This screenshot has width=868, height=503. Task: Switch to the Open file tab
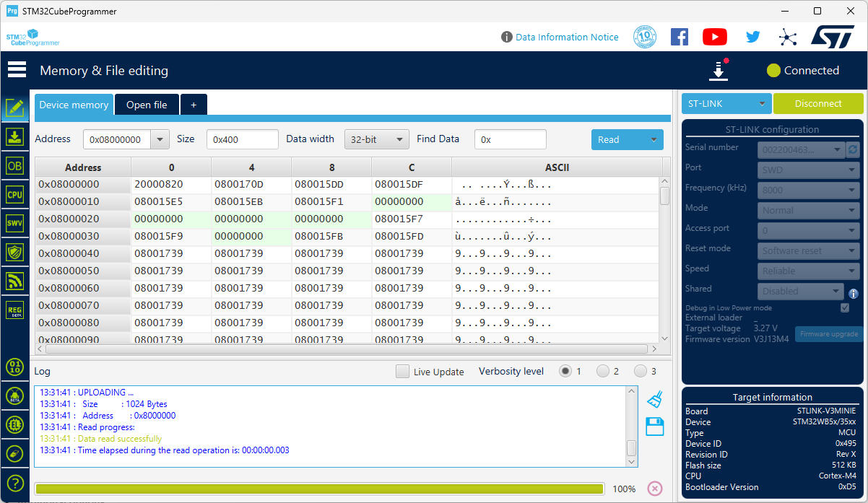coord(147,104)
